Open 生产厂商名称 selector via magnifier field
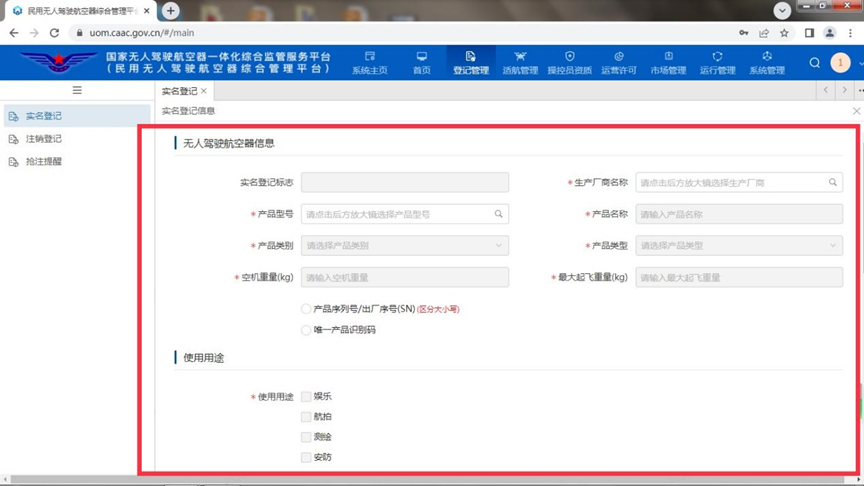The width and height of the screenshot is (864, 486). (738, 183)
